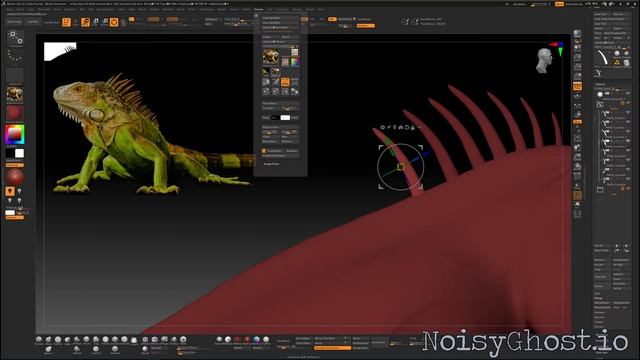
Task: Click the white Main swatch in Texture palette
Action: coord(285,118)
